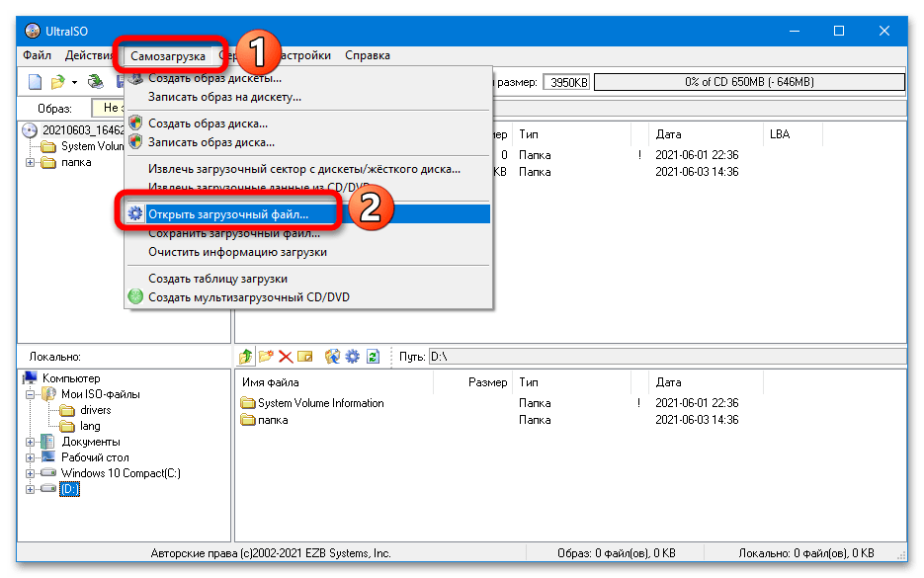This screenshot has width=924, height=578.
Task: Choose Создать таблицу загрузки
Action: point(308,279)
